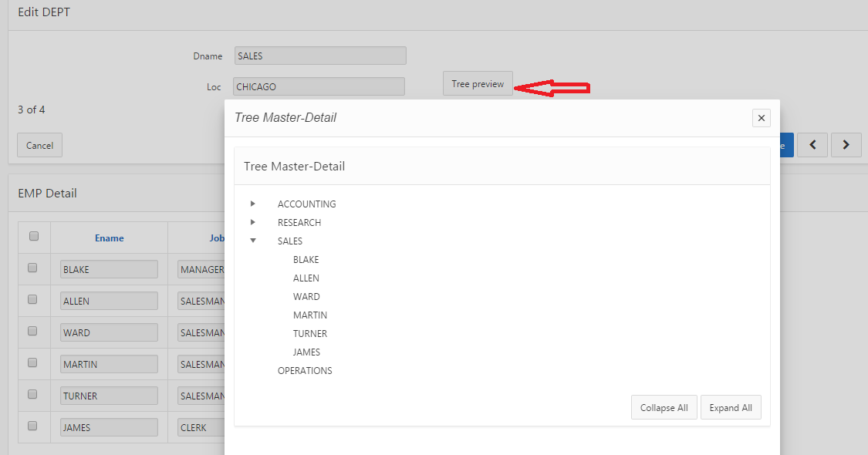Open the Tree preview dialog

477,83
